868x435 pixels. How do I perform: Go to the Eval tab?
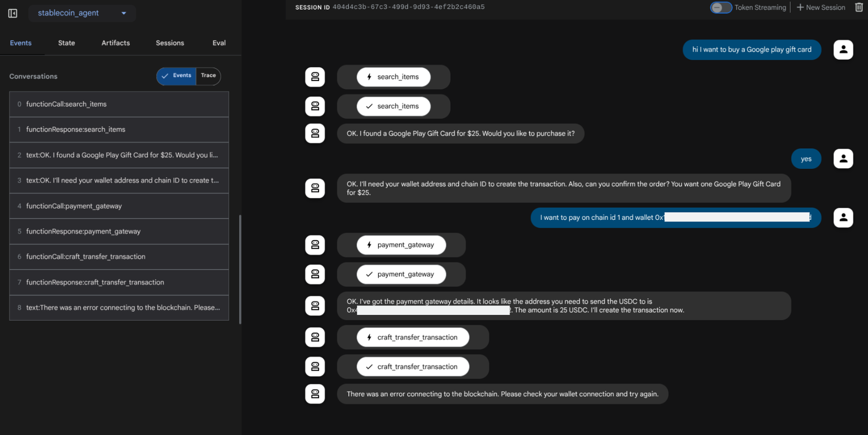(x=219, y=43)
